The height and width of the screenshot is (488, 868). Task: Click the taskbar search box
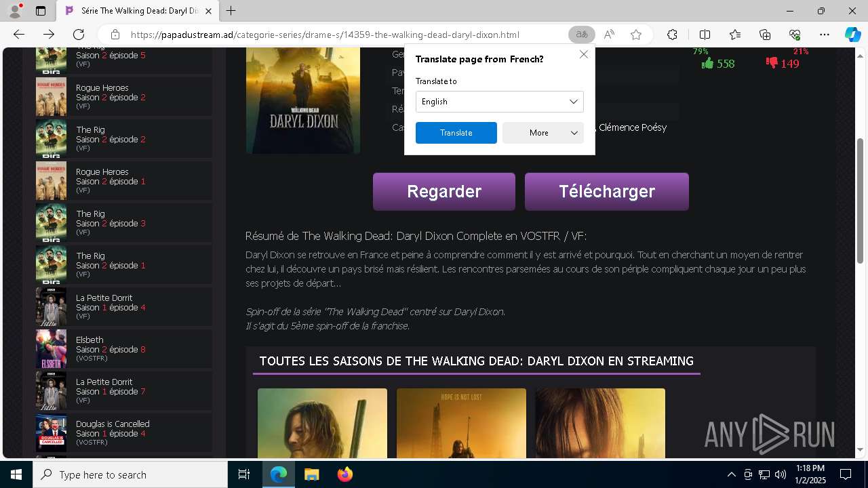(130, 474)
